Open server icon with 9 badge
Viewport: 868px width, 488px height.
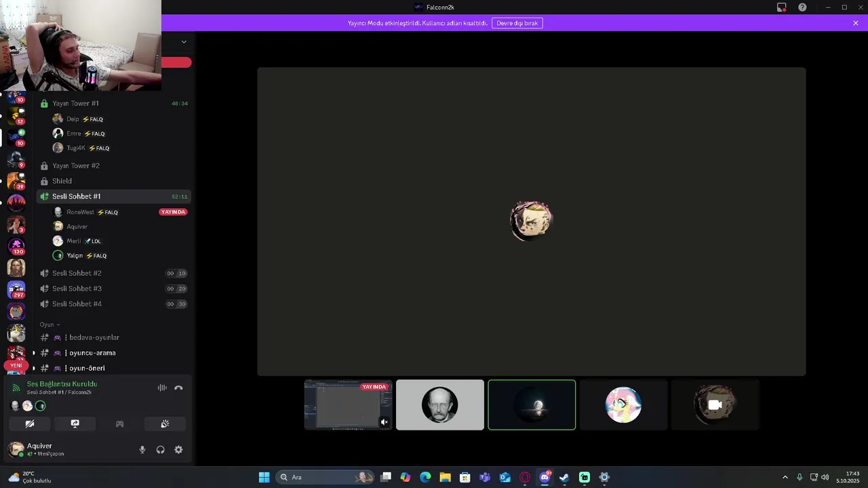point(16,159)
